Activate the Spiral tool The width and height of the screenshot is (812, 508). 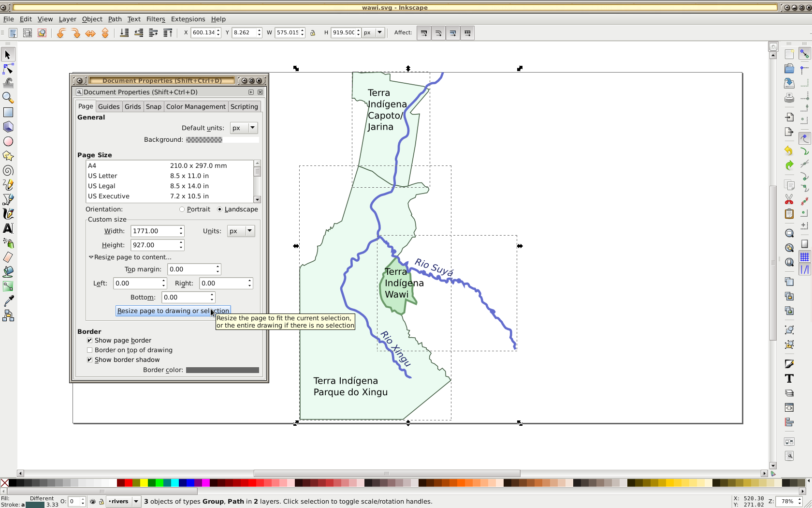tap(8, 171)
